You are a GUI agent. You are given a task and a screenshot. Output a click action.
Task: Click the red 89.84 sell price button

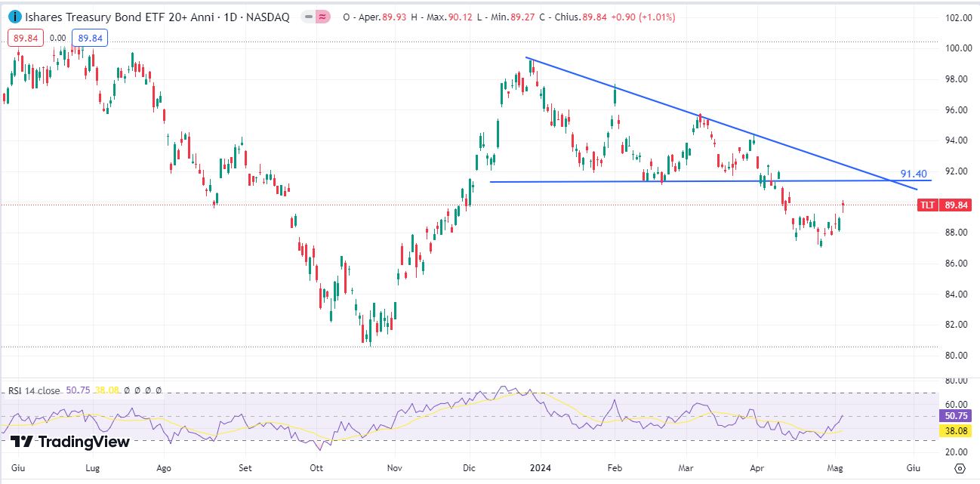26,38
